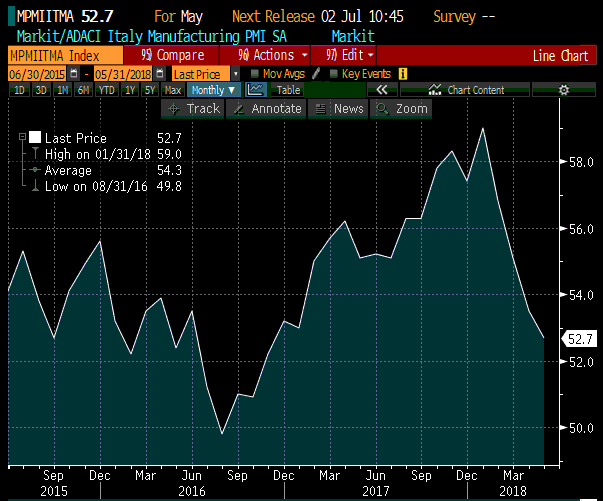Screen dimensions: 603x501
Task: Click the 52.7 current value axis marker
Action: [x=580, y=339]
